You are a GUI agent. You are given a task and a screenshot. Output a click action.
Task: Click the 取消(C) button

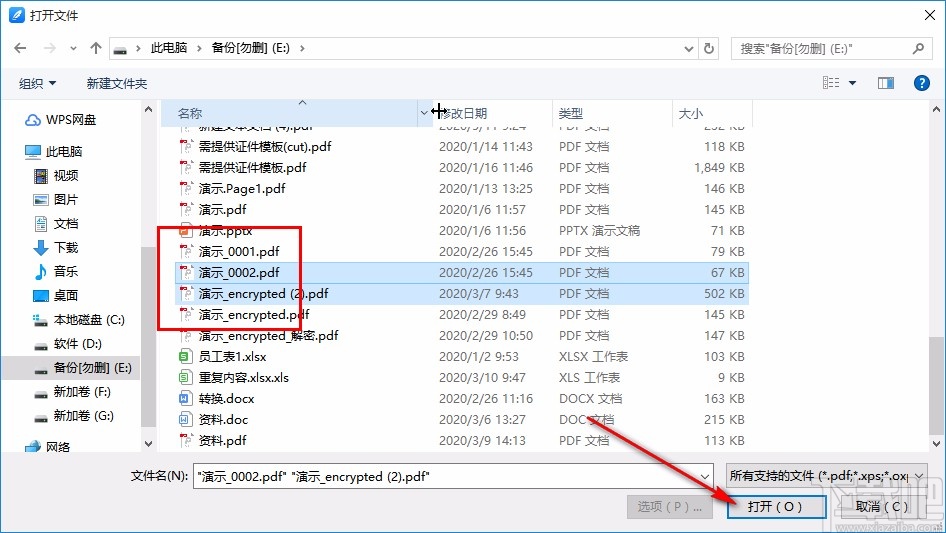click(882, 506)
